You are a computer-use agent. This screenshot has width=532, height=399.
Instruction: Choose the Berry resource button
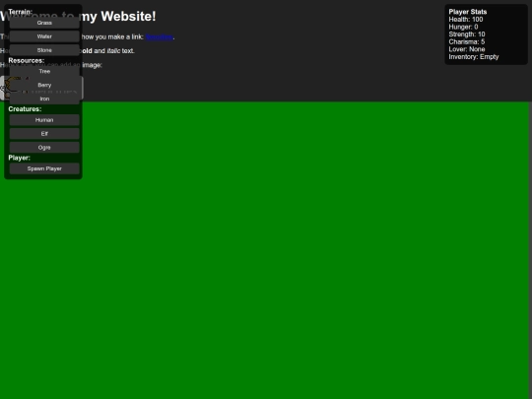click(x=44, y=85)
